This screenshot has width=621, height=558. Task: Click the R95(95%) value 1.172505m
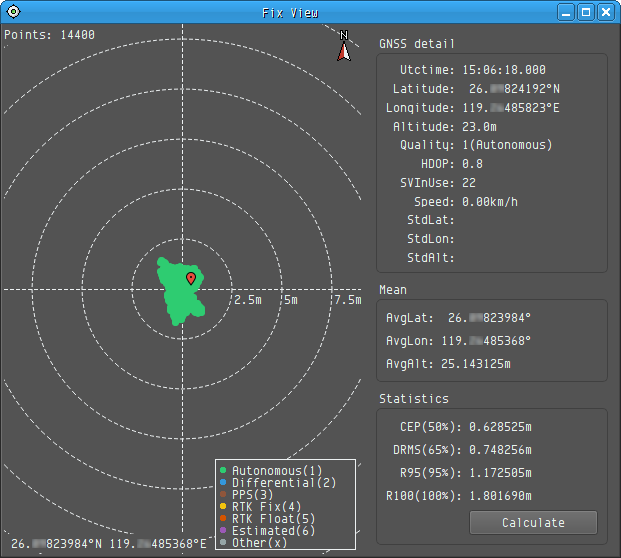[500, 473]
